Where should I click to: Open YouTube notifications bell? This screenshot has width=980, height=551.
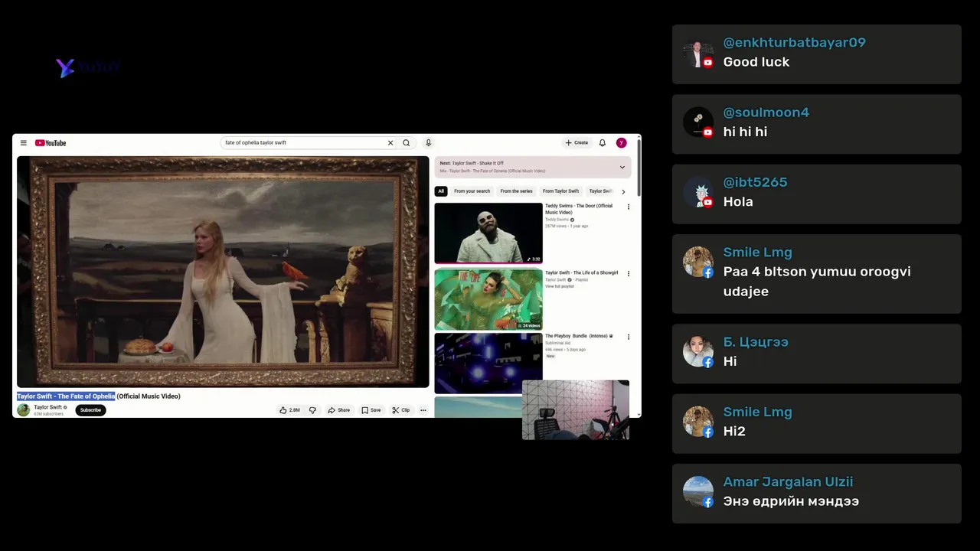(x=603, y=143)
